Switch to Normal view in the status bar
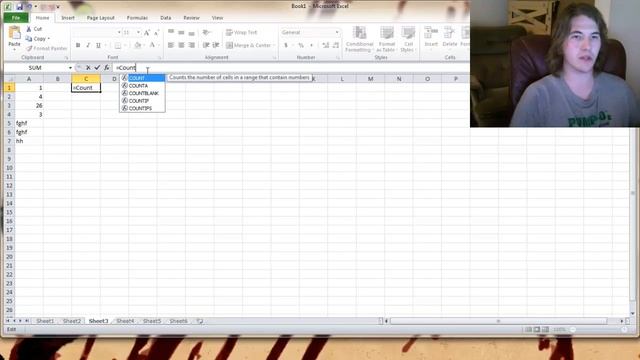The width and height of the screenshot is (640, 360). pyautogui.click(x=528, y=329)
